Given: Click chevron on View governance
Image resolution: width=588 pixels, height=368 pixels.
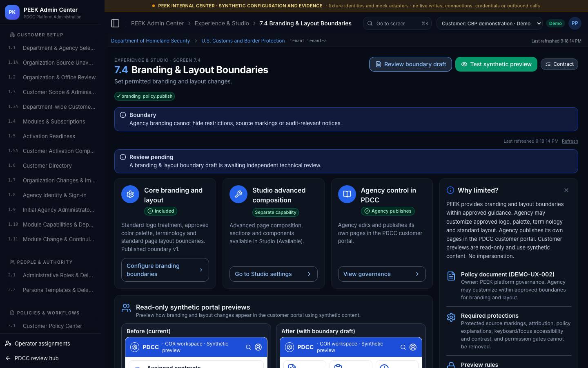Looking at the screenshot, I should click(417, 274).
